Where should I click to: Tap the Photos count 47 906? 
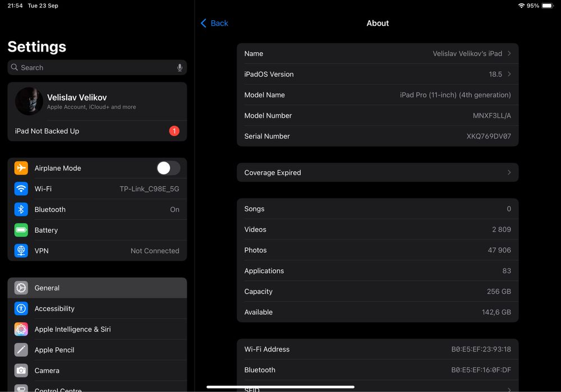click(x=499, y=250)
